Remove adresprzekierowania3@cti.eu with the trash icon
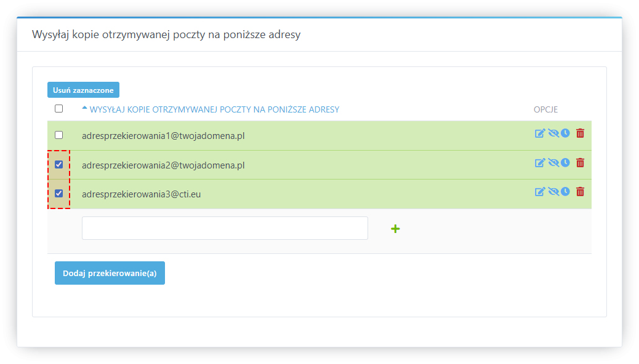 (x=580, y=192)
